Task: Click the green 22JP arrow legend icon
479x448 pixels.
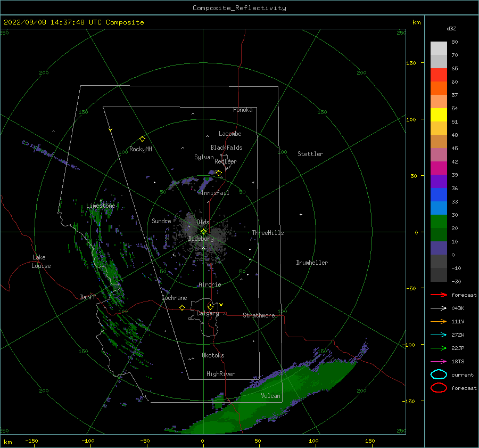Action: pos(439,348)
